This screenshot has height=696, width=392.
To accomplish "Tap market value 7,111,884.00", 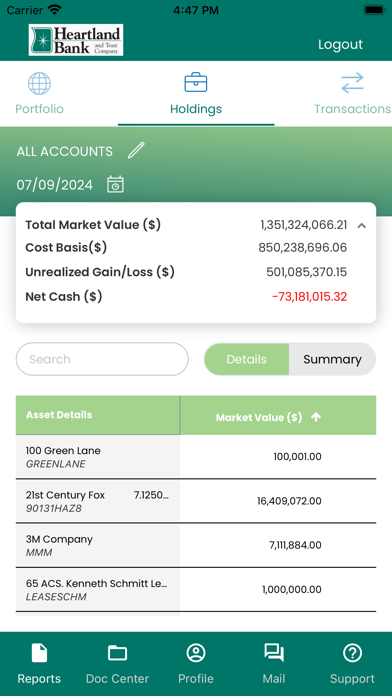I will (x=295, y=546).
